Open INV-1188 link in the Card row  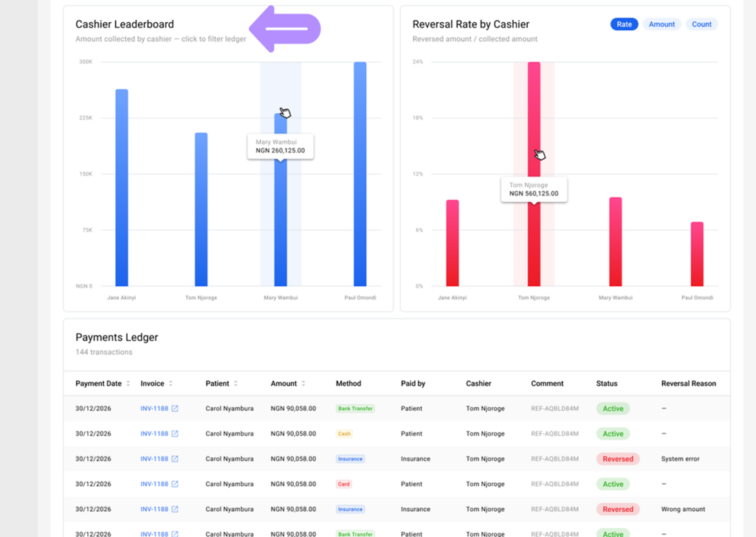click(154, 484)
